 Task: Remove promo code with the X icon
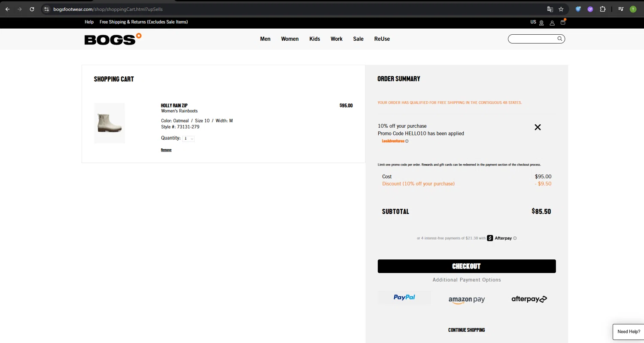click(x=538, y=127)
